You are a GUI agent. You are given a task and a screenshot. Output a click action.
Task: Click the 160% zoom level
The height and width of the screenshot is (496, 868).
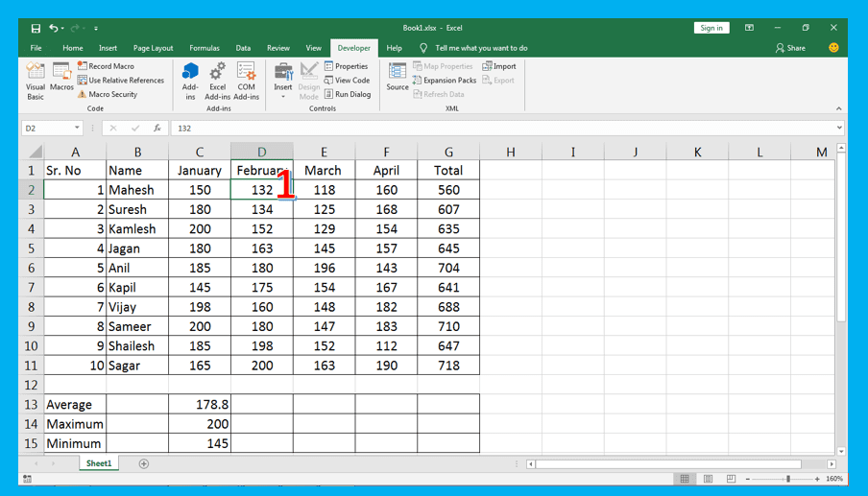[x=834, y=479]
